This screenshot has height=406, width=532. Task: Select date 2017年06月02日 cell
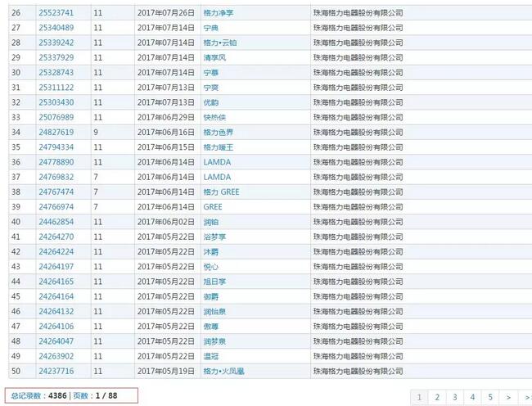[x=166, y=222]
